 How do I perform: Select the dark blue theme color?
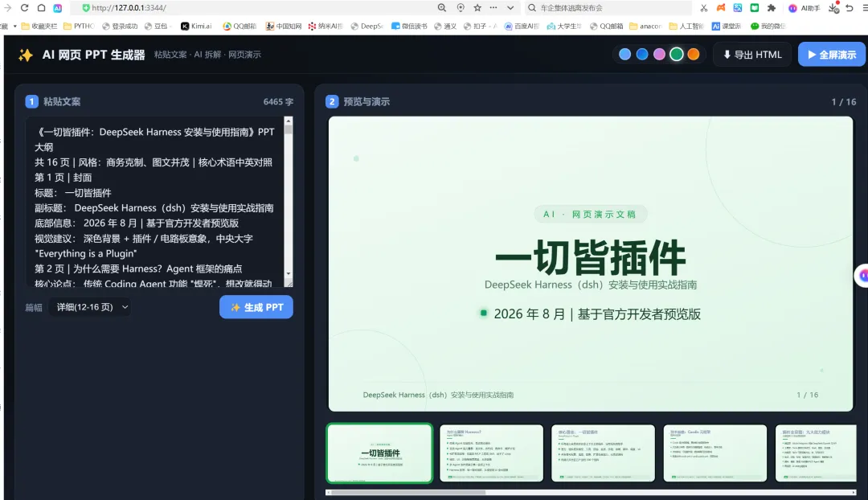click(642, 55)
